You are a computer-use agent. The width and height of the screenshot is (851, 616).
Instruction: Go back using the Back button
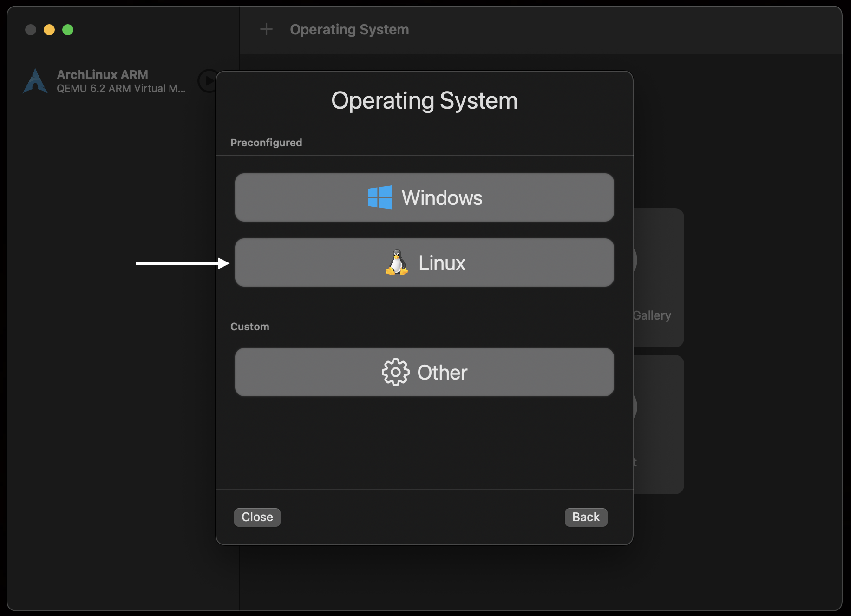pyautogui.click(x=586, y=517)
